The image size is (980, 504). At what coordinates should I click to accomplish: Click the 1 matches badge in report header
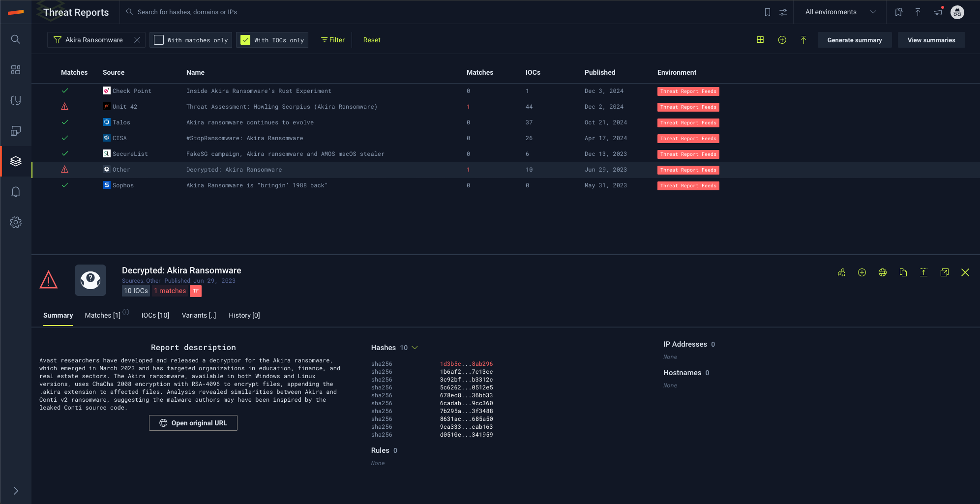[x=170, y=291]
